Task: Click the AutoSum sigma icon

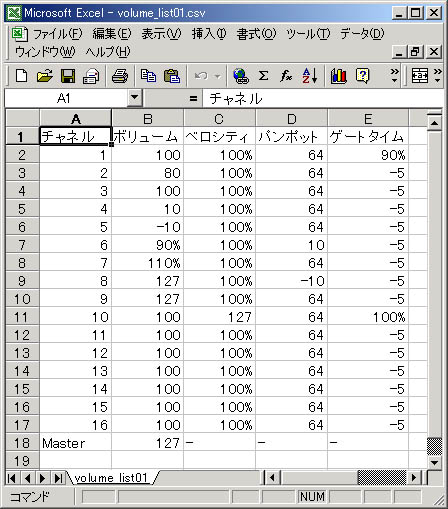Action: pyautogui.click(x=263, y=76)
